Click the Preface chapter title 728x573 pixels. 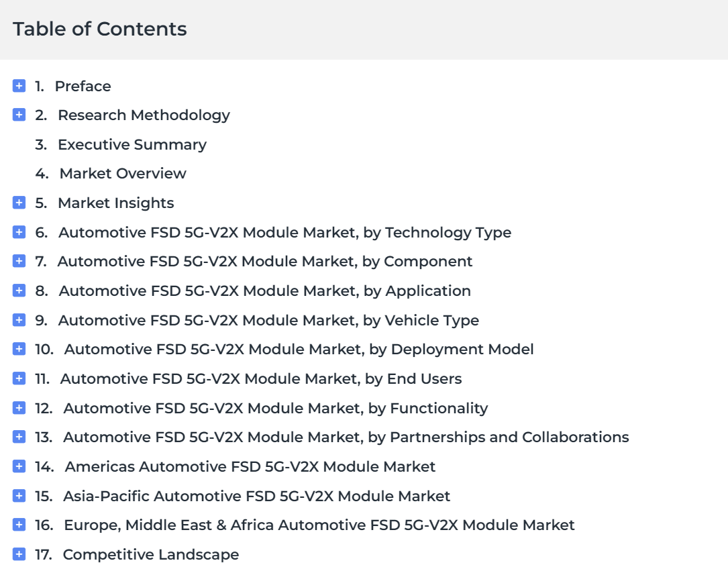pyautogui.click(x=83, y=86)
